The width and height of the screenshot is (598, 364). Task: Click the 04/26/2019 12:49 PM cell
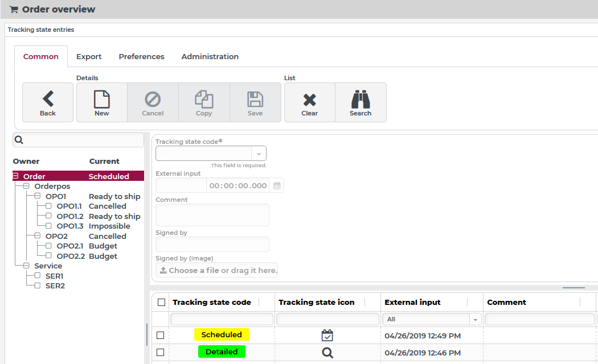point(423,336)
